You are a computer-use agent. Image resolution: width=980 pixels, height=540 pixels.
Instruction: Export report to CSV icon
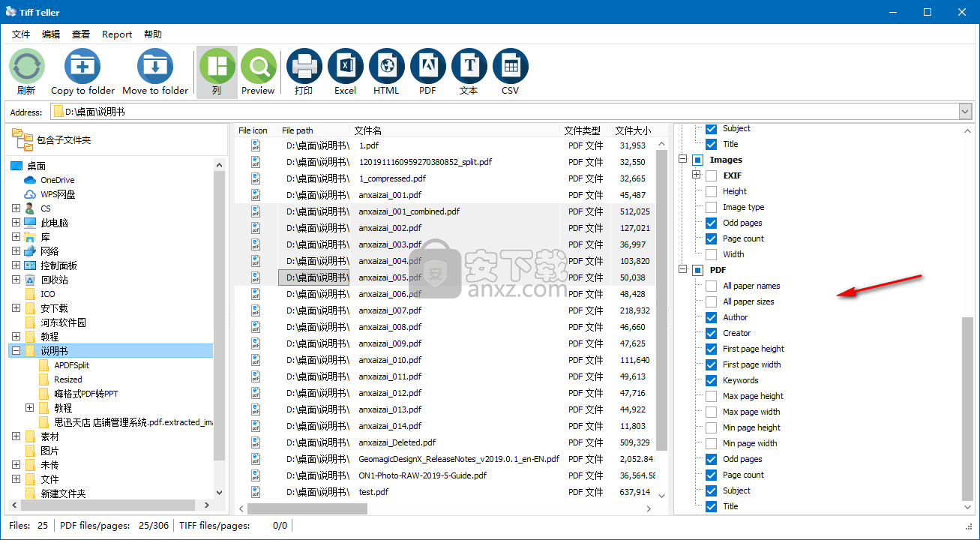511,66
